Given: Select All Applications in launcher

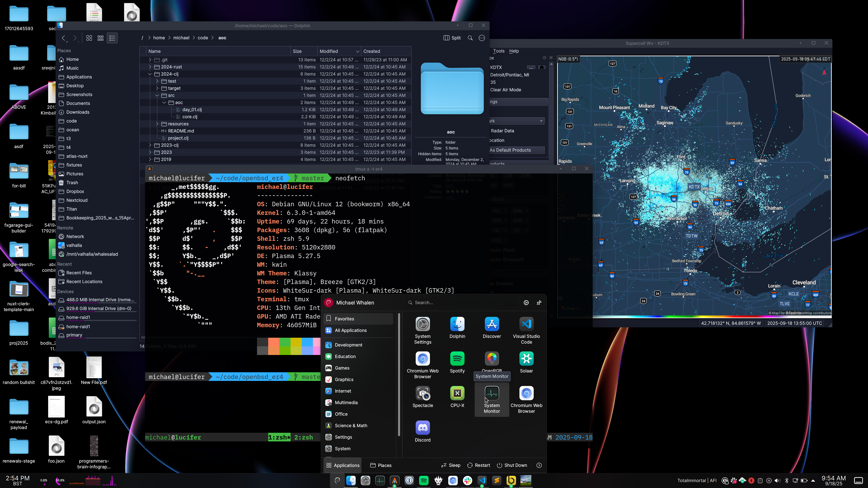Looking at the screenshot, I should [x=359, y=330].
